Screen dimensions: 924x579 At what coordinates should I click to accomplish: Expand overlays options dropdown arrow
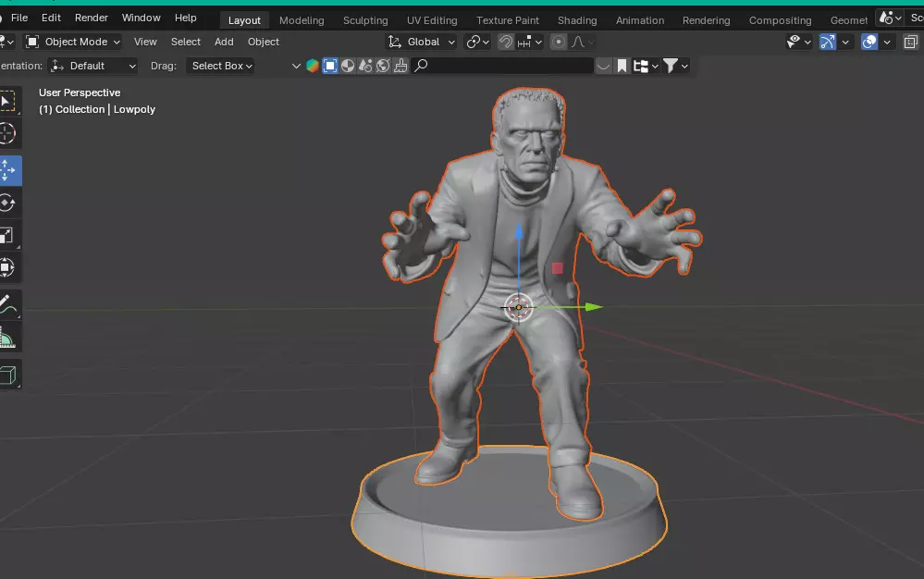click(887, 42)
